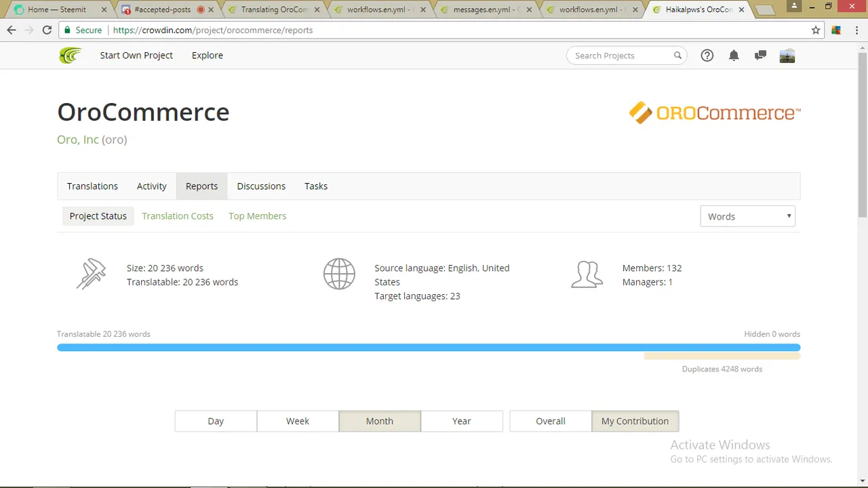Image resolution: width=868 pixels, height=488 pixels.
Task: Switch to the Translations tab
Action: (92, 186)
